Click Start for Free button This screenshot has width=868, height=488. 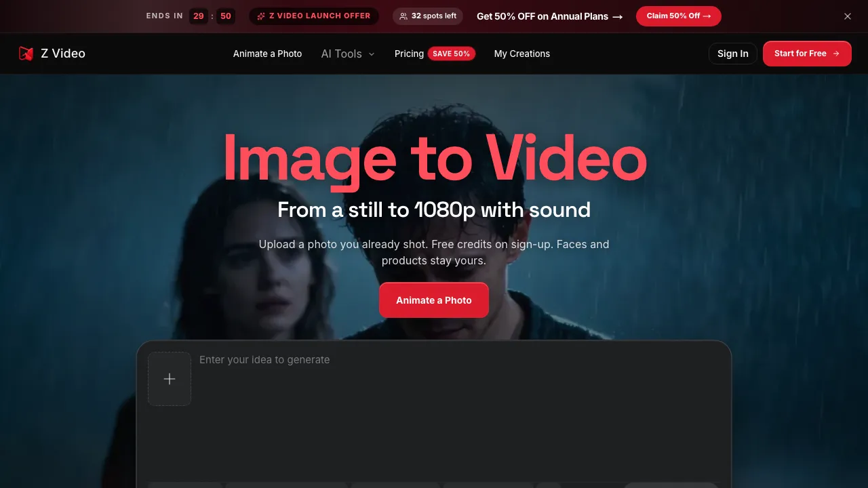pyautogui.click(x=807, y=54)
